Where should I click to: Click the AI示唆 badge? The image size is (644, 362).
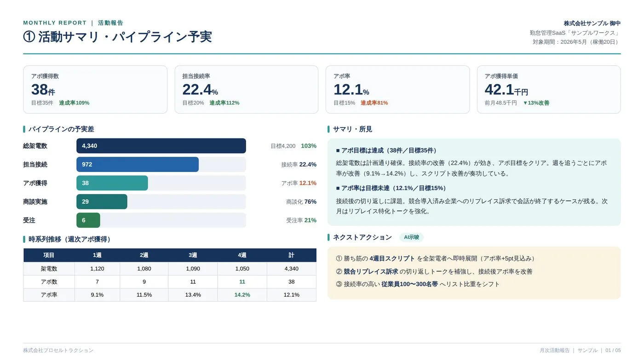[411, 237]
